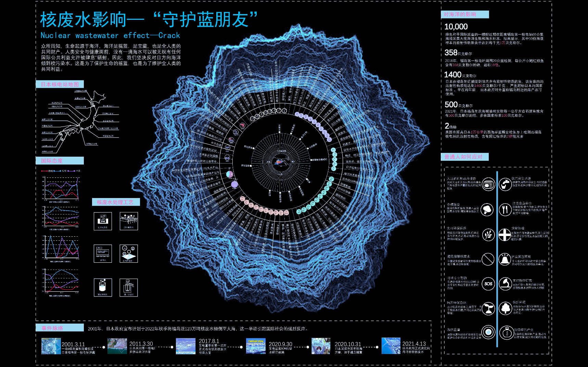Click the microscope scientific research icon
588x367 pixels.
coord(505,284)
